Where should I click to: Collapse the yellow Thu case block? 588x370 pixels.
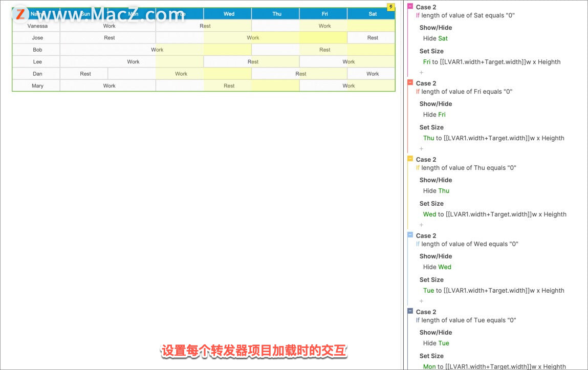click(410, 159)
